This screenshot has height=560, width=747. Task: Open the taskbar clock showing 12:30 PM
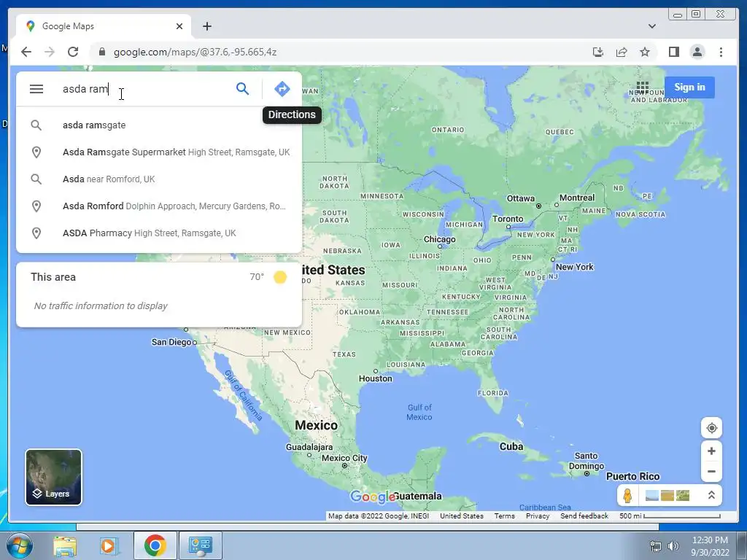coord(710,546)
